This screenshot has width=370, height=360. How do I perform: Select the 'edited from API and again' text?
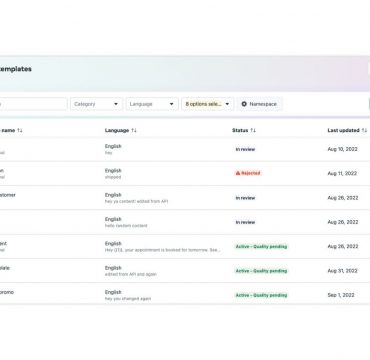[x=130, y=274]
